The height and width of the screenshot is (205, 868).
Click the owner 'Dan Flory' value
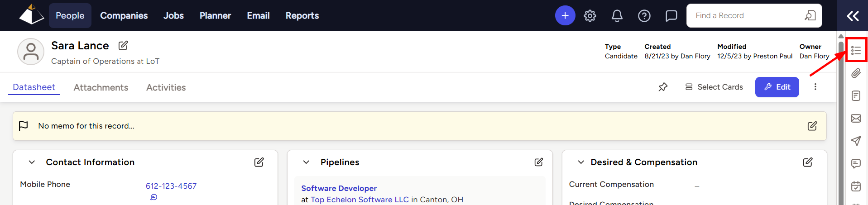814,56
